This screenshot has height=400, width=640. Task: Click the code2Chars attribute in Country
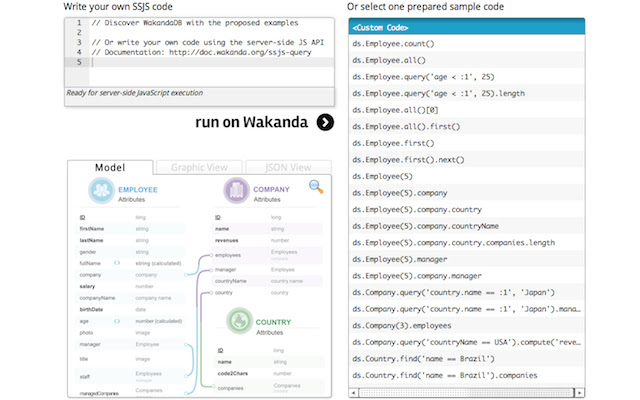point(233,373)
